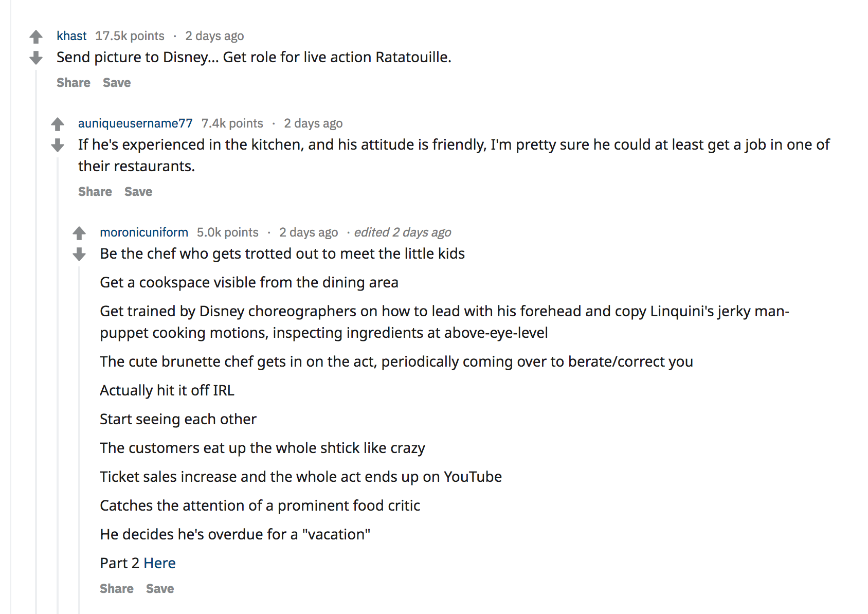Share khast's comment
Screen dimensions: 868x614
pyautogui.click(x=74, y=83)
